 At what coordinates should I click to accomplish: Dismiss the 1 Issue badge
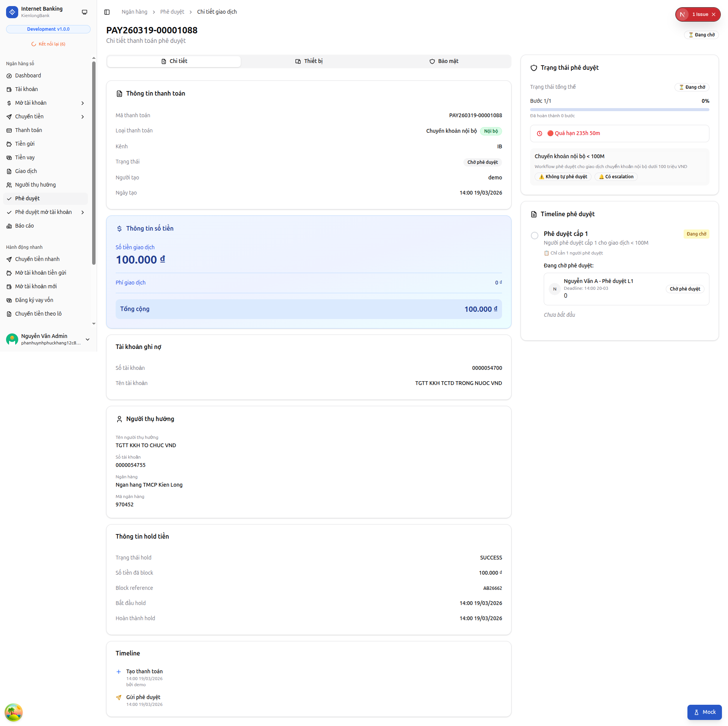tap(714, 14)
